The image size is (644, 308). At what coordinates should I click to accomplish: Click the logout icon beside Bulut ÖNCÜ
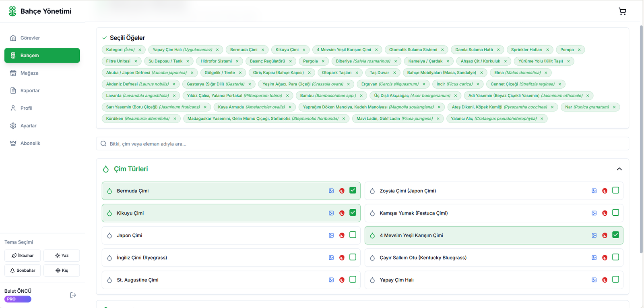[73, 295]
